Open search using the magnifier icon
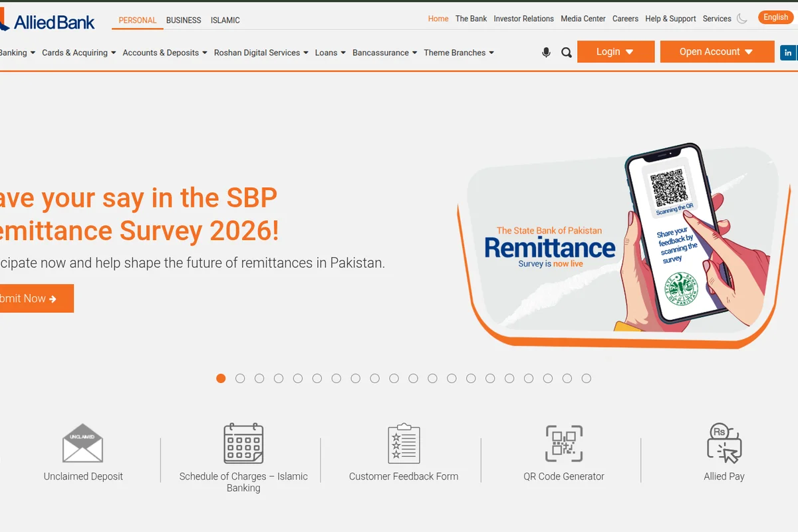Screen dimensions: 798x532 coord(566,52)
